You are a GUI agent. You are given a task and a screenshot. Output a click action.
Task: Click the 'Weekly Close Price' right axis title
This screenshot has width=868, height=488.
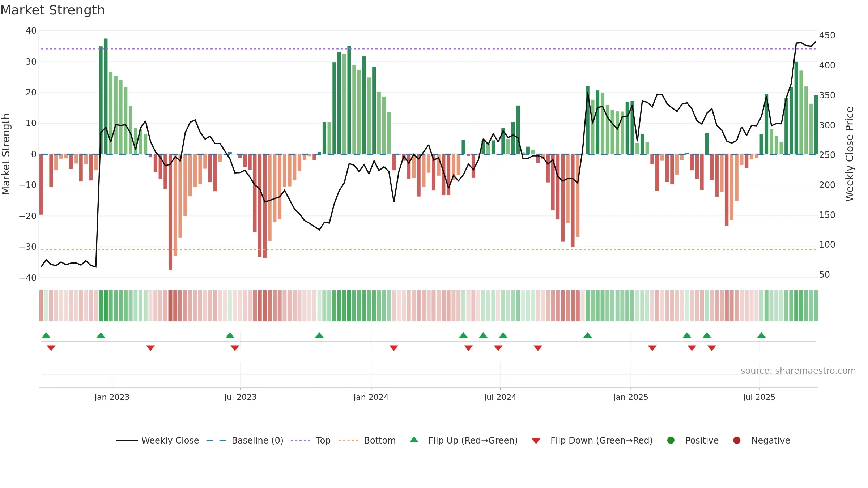850,154
